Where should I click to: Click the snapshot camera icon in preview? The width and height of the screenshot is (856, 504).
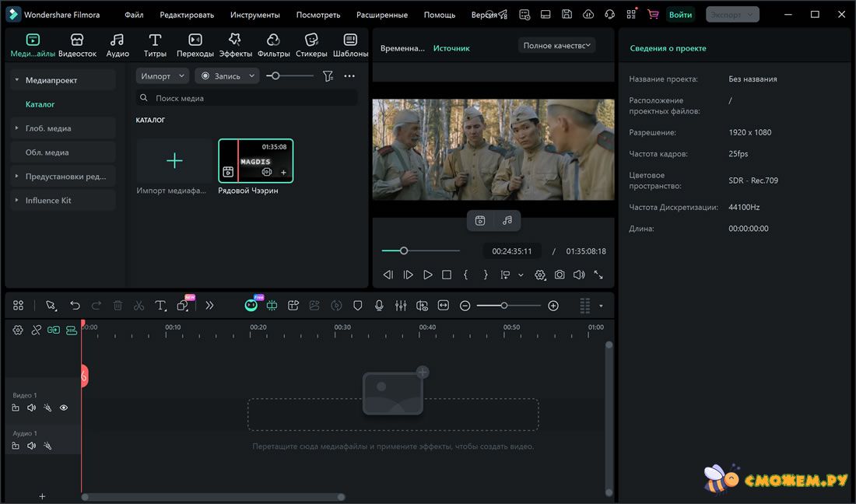(x=560, y=275)
